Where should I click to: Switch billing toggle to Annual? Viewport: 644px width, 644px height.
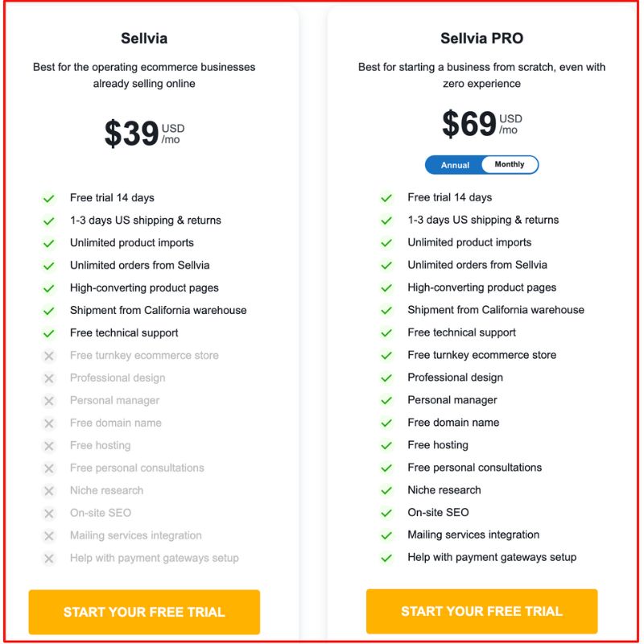tap(455, 165)
